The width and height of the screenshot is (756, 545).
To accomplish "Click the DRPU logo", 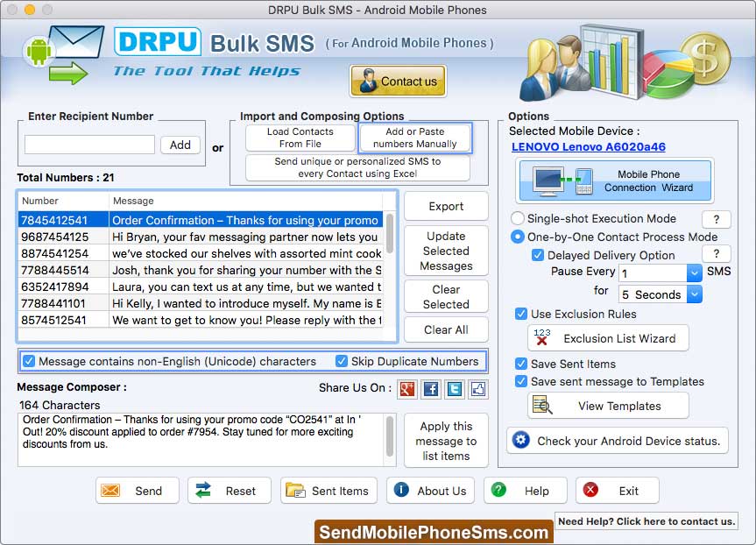I will (x=158, y=41).
